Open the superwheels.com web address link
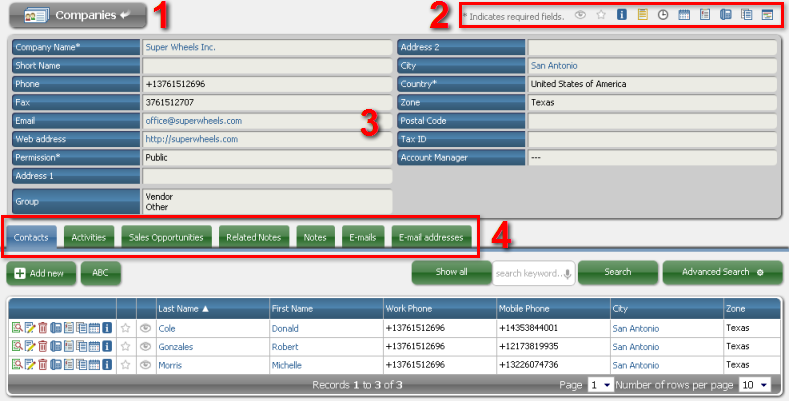Screen dimensions: 789x401 tap(191, 139)
